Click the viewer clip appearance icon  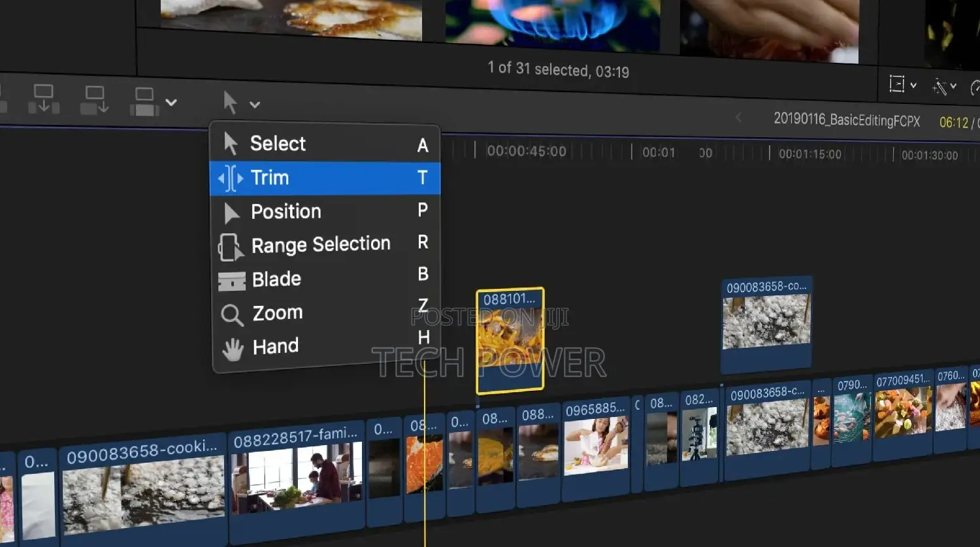(x=897, y=84)
